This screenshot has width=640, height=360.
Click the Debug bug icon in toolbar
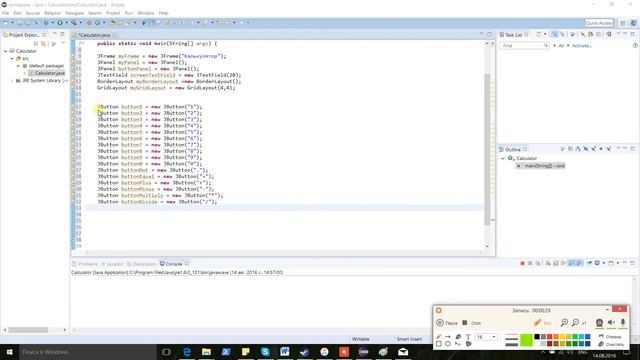[x=46, y=23]
